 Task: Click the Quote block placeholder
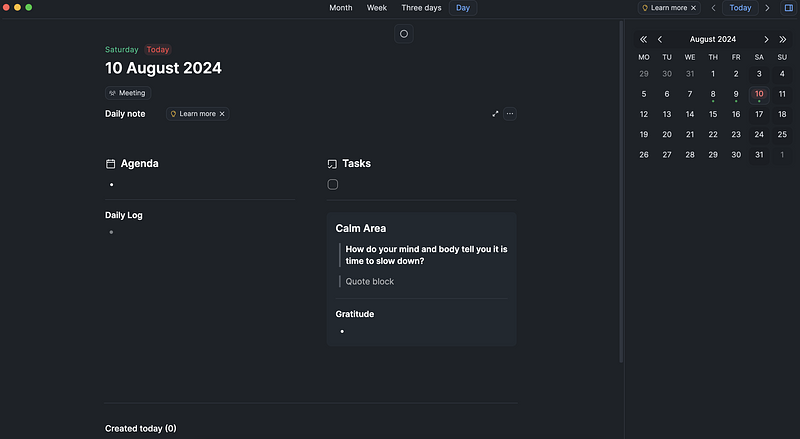pyautogui.click(x=369, y=281)
